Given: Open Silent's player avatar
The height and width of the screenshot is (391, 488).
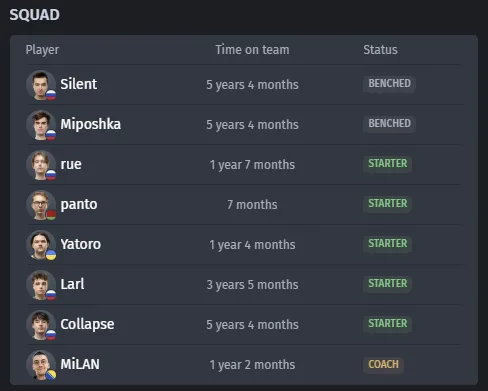Looking at the screenshot, I should tap(41, 85).
